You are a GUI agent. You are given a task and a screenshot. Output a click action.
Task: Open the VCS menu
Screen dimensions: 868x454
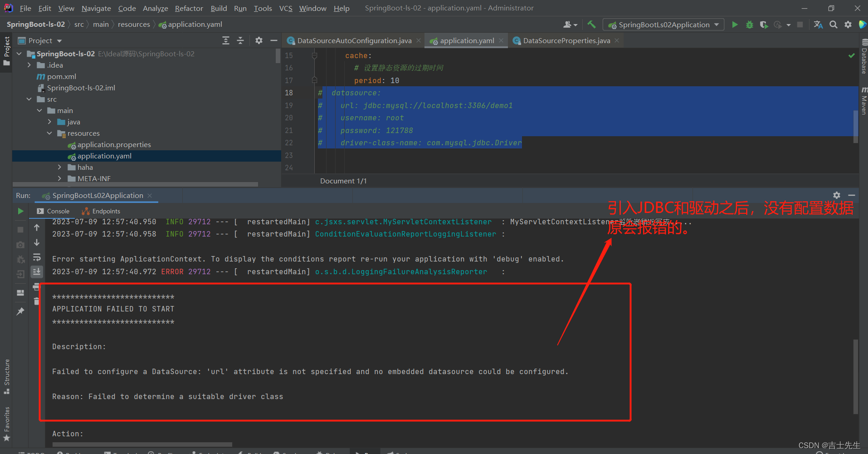pyautogui.click(x=286, y=8)
